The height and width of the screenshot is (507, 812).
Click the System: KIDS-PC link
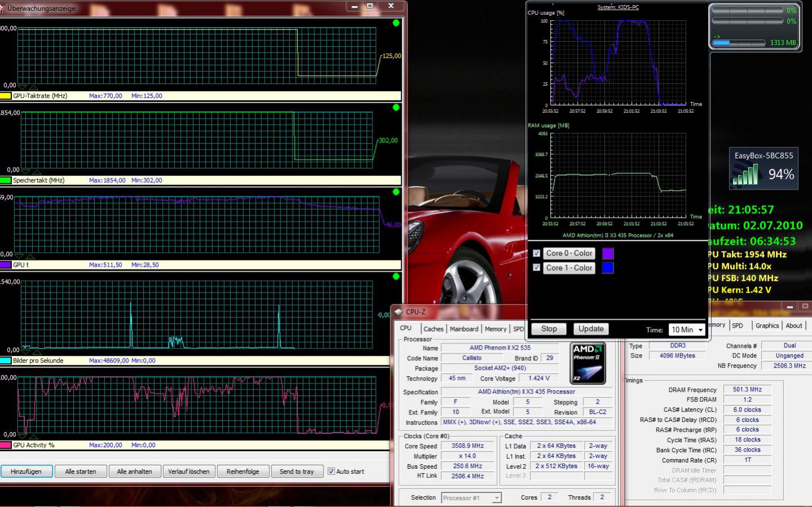tap(618, 7)
